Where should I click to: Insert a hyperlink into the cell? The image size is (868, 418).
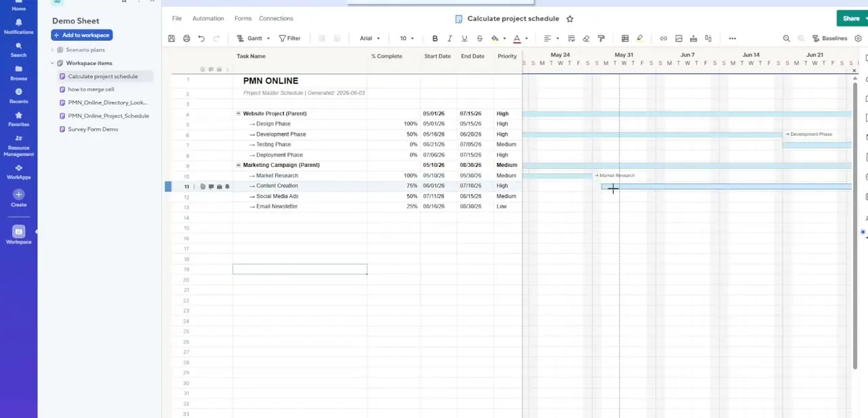(663, 39)
